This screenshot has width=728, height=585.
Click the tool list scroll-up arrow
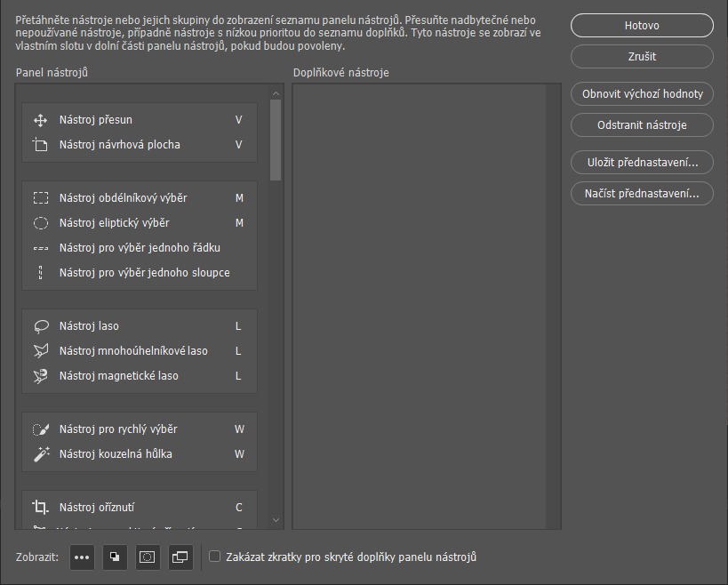(276, 93)
